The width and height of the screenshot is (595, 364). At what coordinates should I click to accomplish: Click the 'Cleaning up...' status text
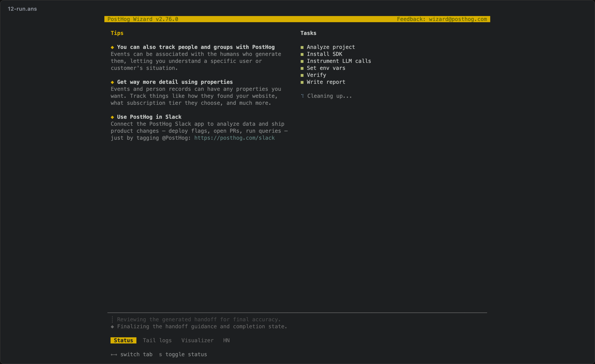tap(329, 96)
